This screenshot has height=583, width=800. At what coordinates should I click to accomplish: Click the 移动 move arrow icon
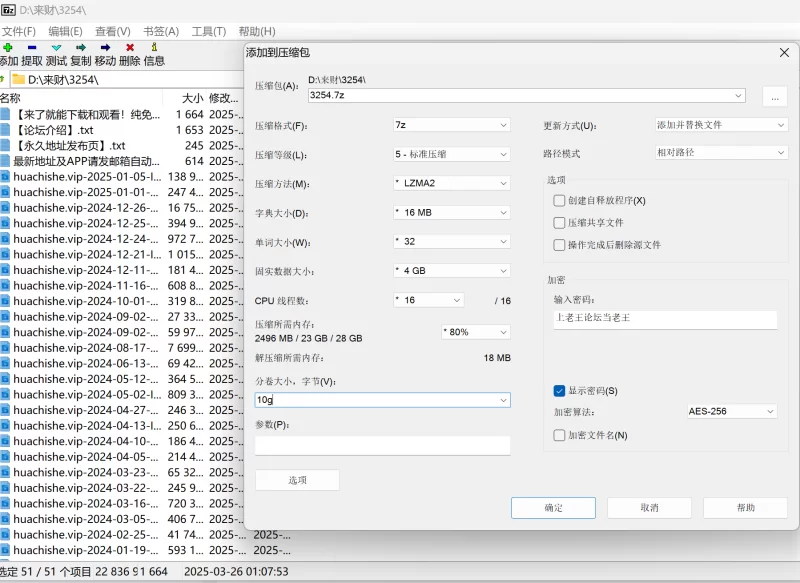105,47
